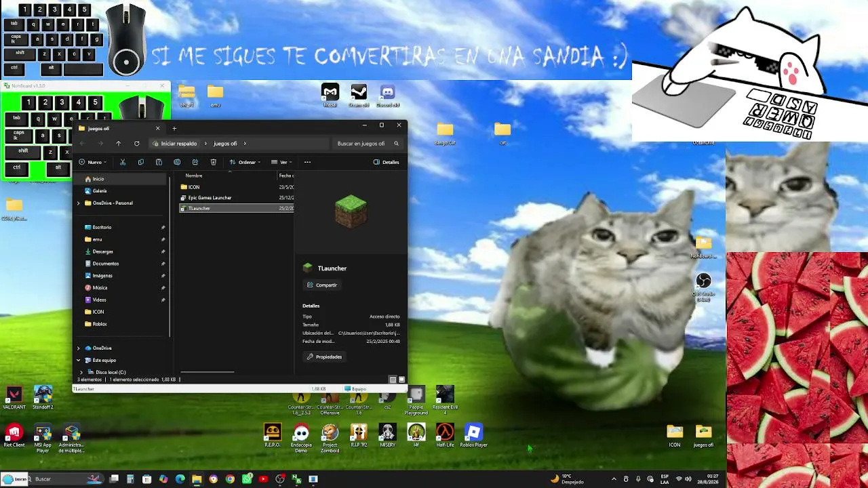Viewport: 868px width, 488px height.
Task: Select the Project Zomboid desktop icon
Action: coord(330,439)
